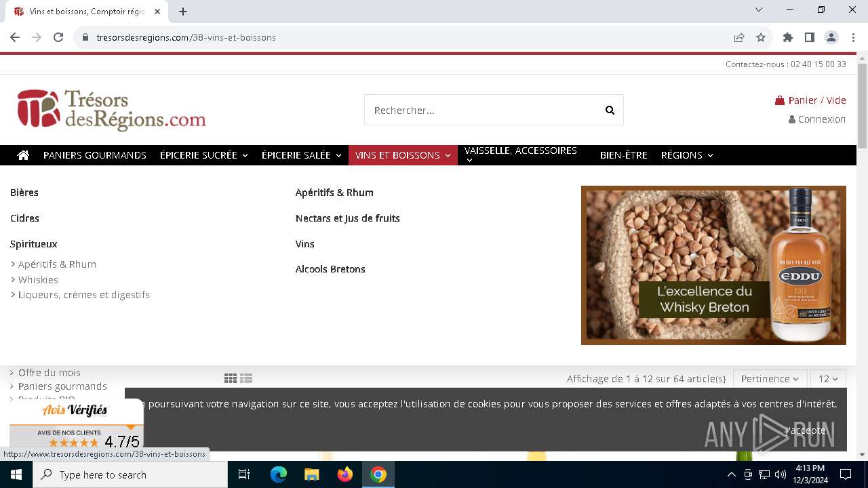Click "Affichage de 1 à 12 sur 64 article(s)"
The width and height of the screenshot is (868, 488).
coord(646,379)
